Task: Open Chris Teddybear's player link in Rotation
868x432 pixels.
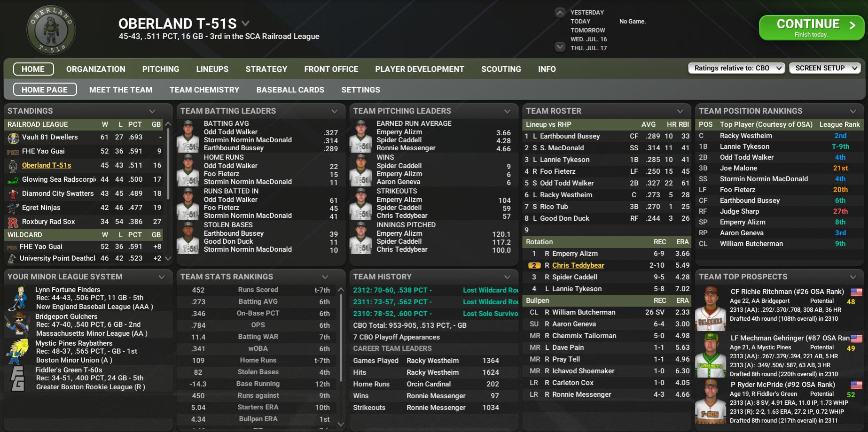Action: tap(578, 265)
